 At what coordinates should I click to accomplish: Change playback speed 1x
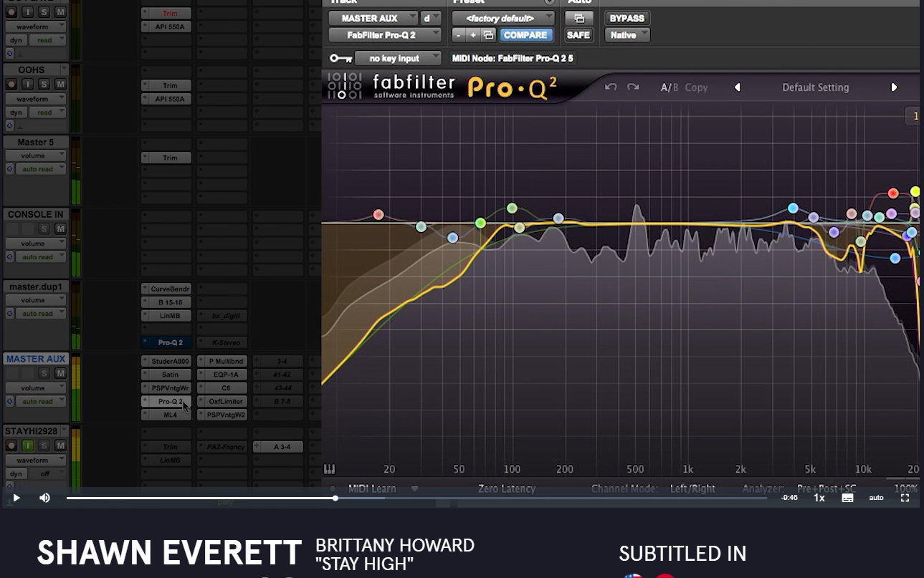[x=819, y=498]
